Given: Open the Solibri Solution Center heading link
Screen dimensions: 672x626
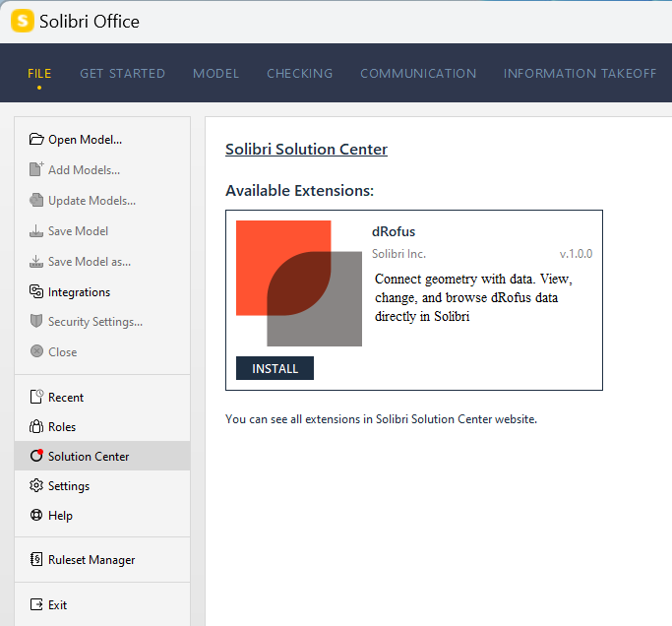Looking at the screenshot, I should point(306,150).
